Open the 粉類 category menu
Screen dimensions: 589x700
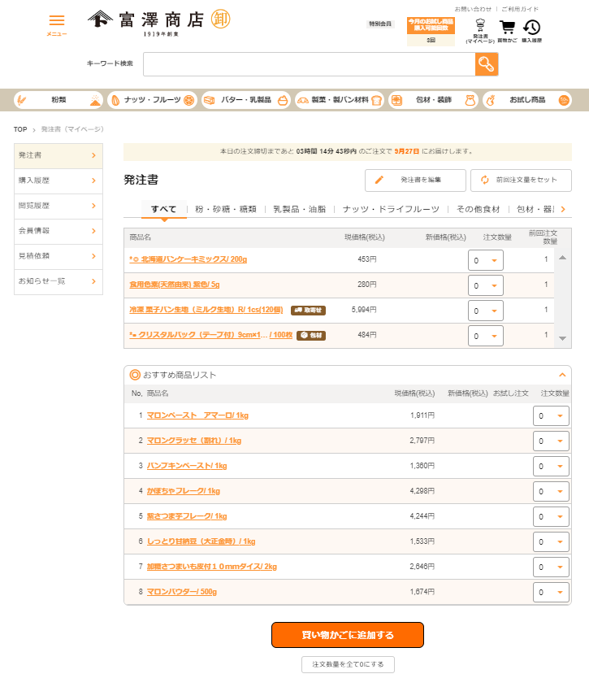pos(58,100)
